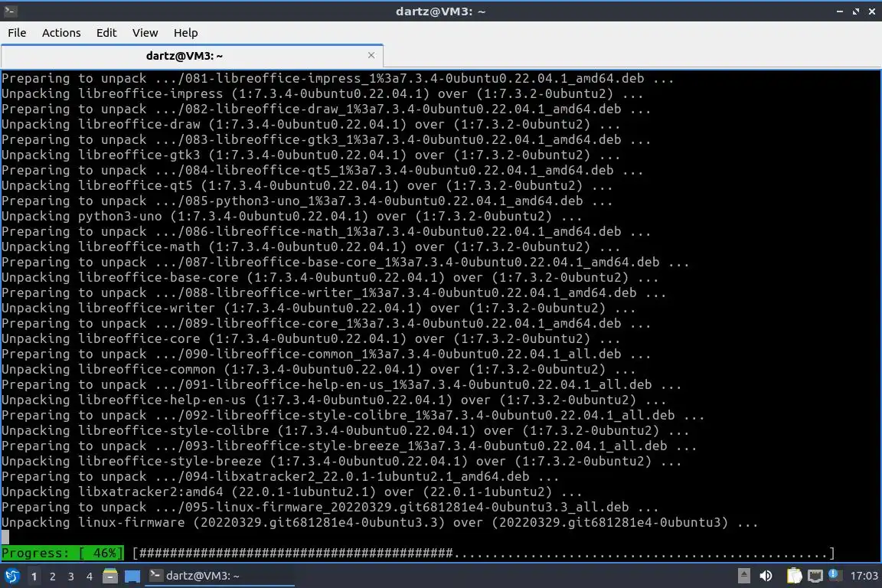Open the Help menu

[x=185, y=33]
